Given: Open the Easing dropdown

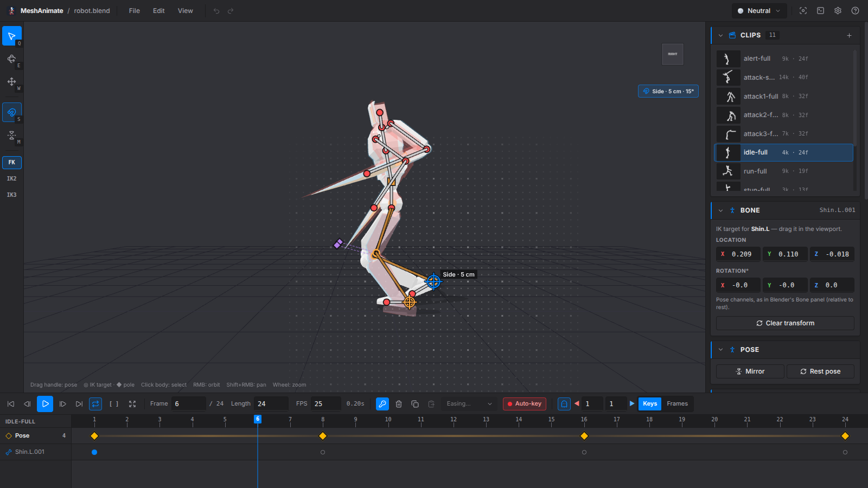Looking at the screenshot, I should pos(469,404).
